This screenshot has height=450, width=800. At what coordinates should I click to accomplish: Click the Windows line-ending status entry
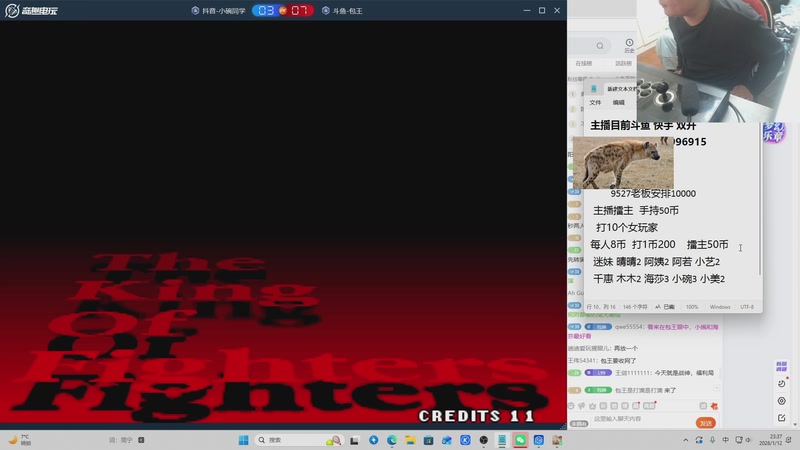(720, 307)
